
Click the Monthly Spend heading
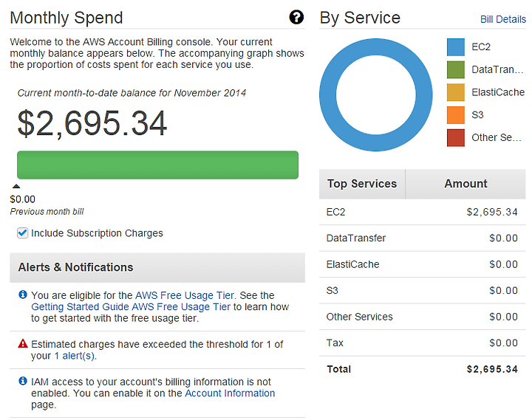click(x=66, y=18)
